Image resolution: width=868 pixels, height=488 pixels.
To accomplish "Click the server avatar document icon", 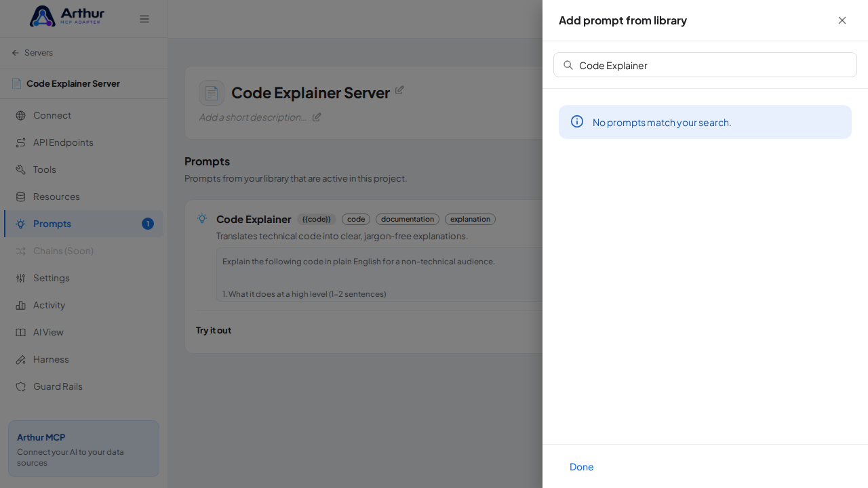I will point(212,93).
